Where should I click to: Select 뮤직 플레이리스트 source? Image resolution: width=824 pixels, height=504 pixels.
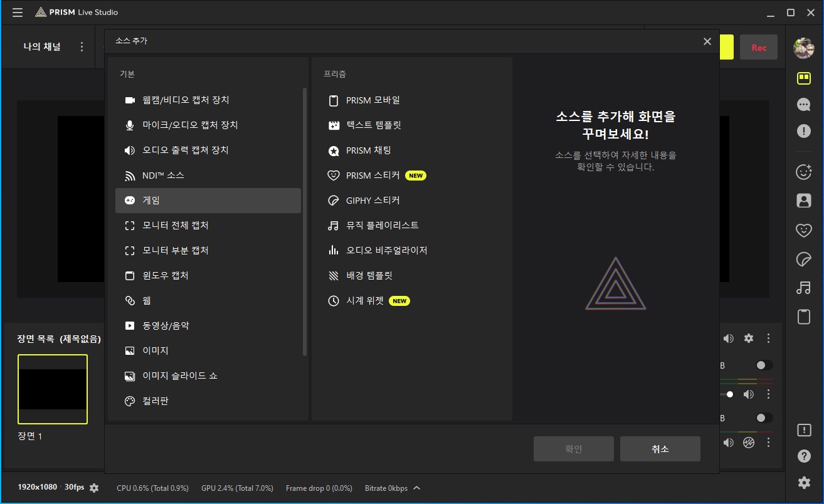click(412, 226)
